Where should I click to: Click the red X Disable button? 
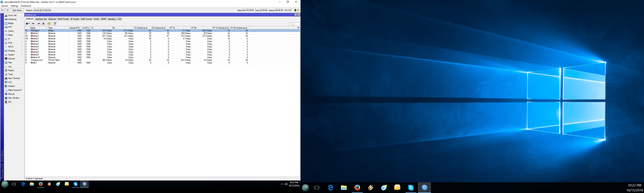click(43, 24)
